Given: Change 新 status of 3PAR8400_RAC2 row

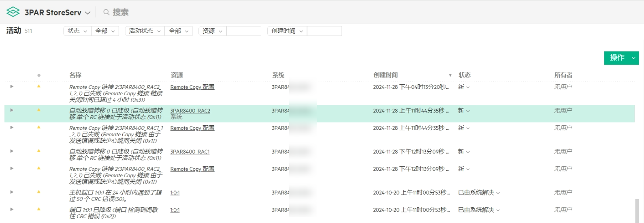Looking at the screenshot, I should (x=464, y=111).
